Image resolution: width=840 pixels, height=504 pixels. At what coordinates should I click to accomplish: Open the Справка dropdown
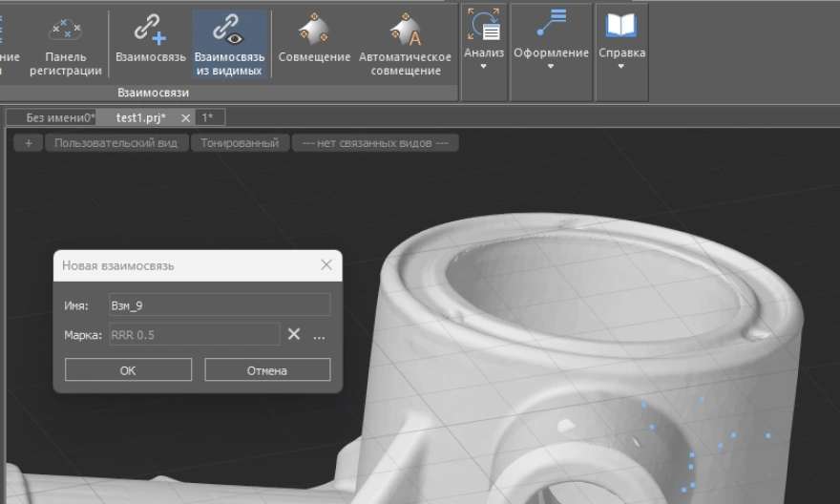[x=621, y=42]
